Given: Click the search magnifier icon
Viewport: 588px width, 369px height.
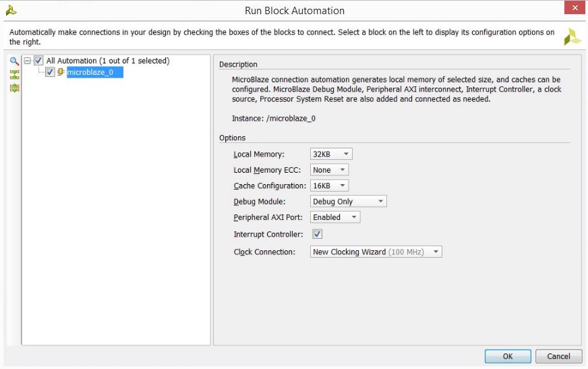Looking at the screenshot, I should pyautogui.click(x=14, y=61).
